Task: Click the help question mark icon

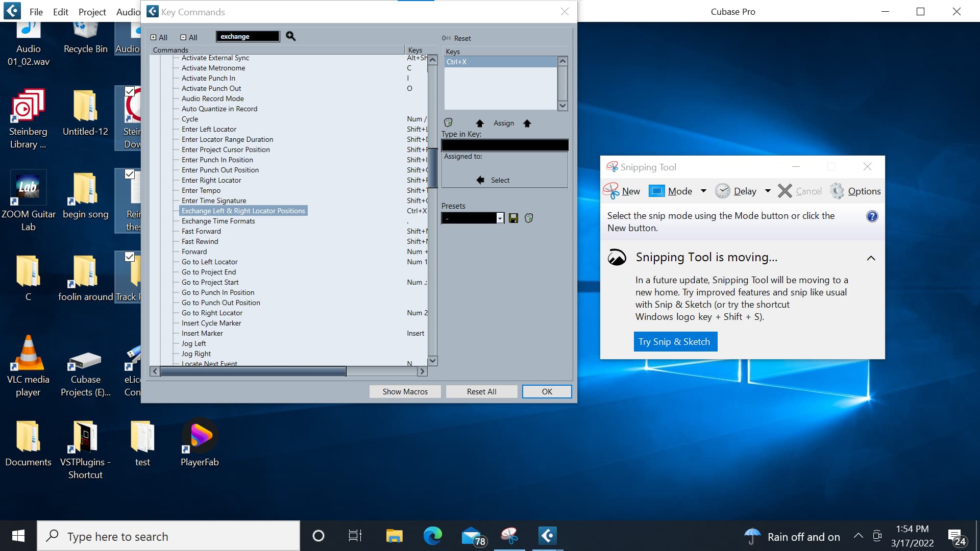Action: tap(872, 216)
